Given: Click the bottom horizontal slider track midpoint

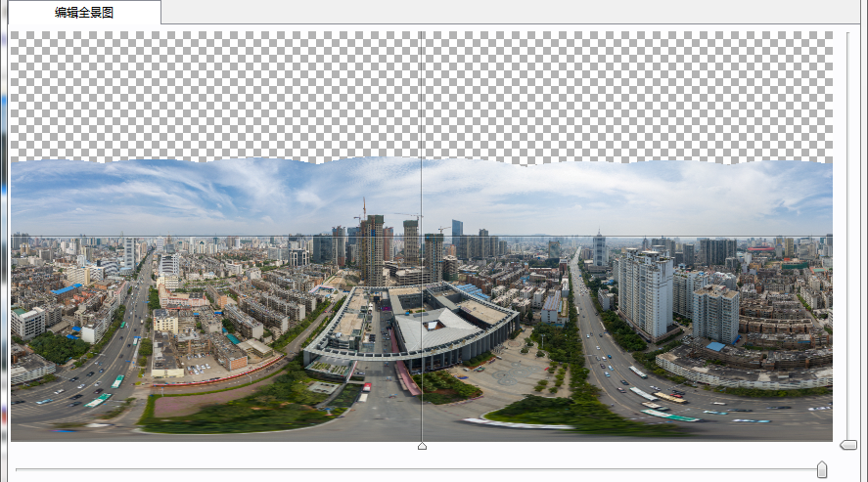Looking at the screenshot, I should tap(421, 470).
